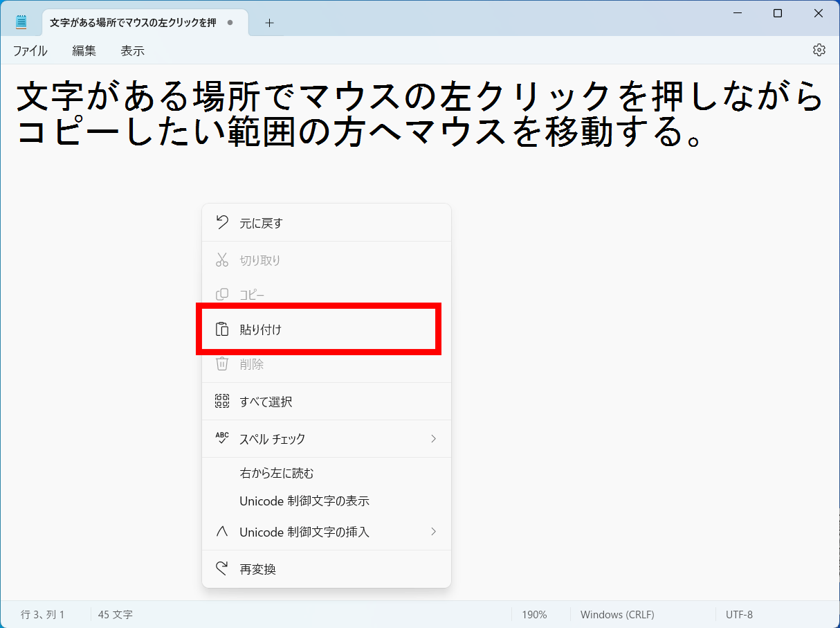Click the trash icon beside 削除

[x=221, y=364]
